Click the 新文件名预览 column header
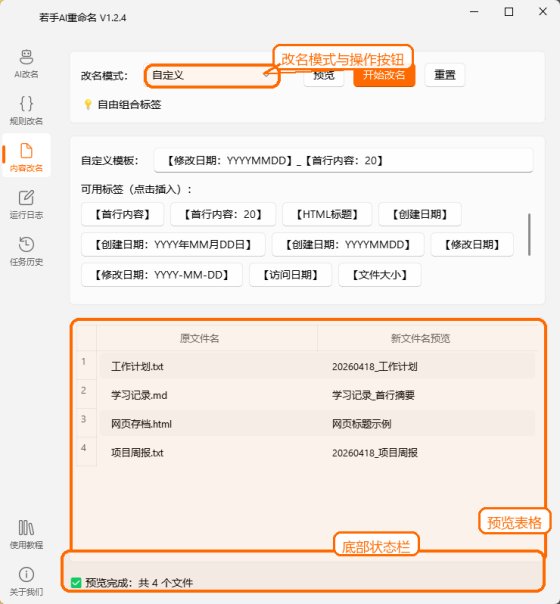560x604 pixels. [x=427, y=338]
